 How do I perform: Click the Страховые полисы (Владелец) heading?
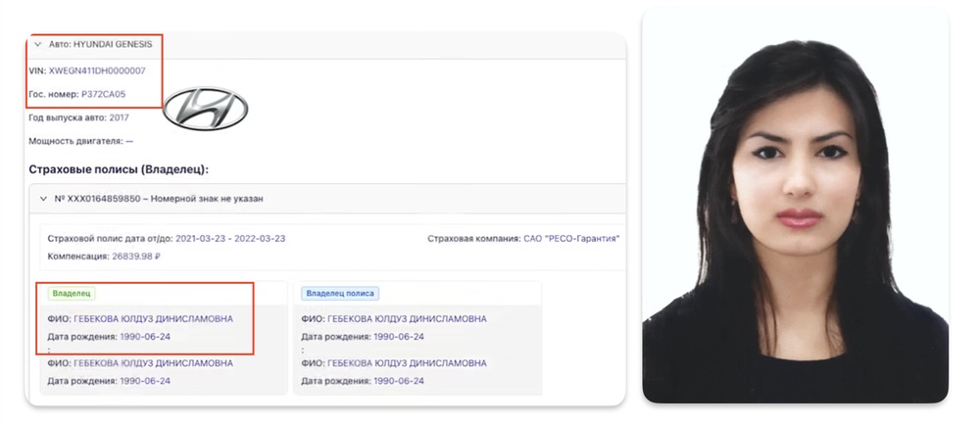pyautogui.click(x=119, y=169)
